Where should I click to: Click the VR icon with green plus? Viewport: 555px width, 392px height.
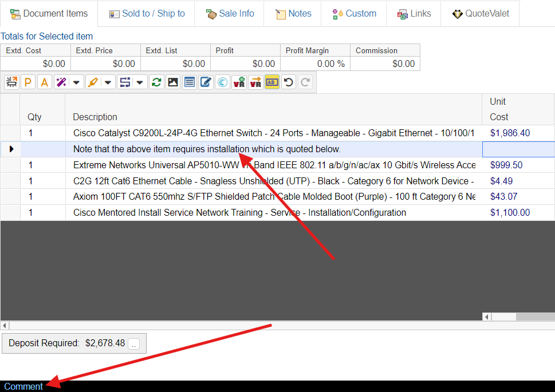pos(239,82)
